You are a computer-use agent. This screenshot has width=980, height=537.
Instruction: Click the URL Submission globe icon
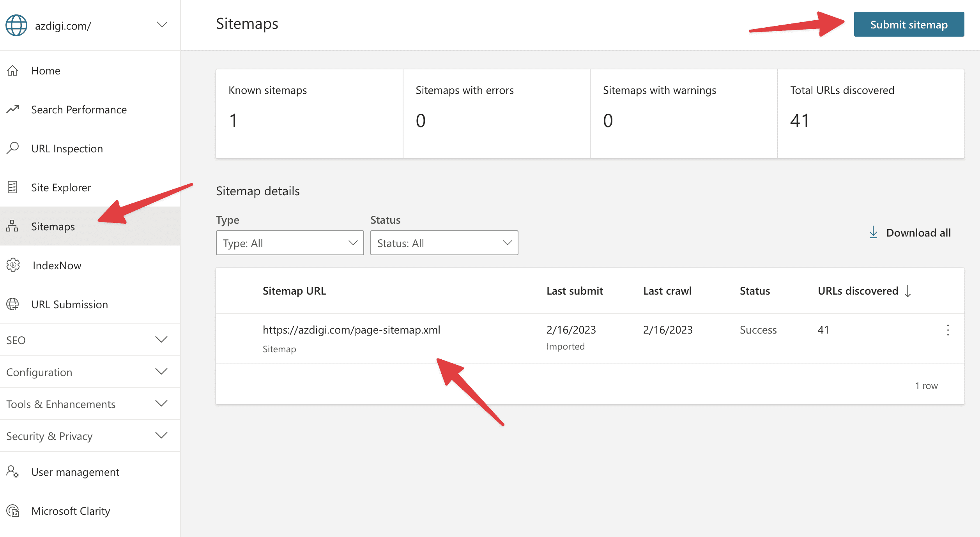(x=12, y=304)
